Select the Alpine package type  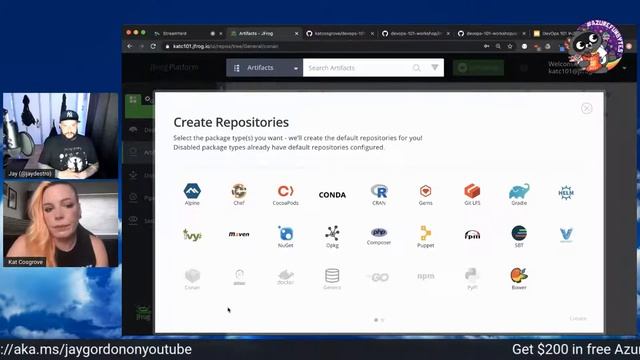point(192,194)
